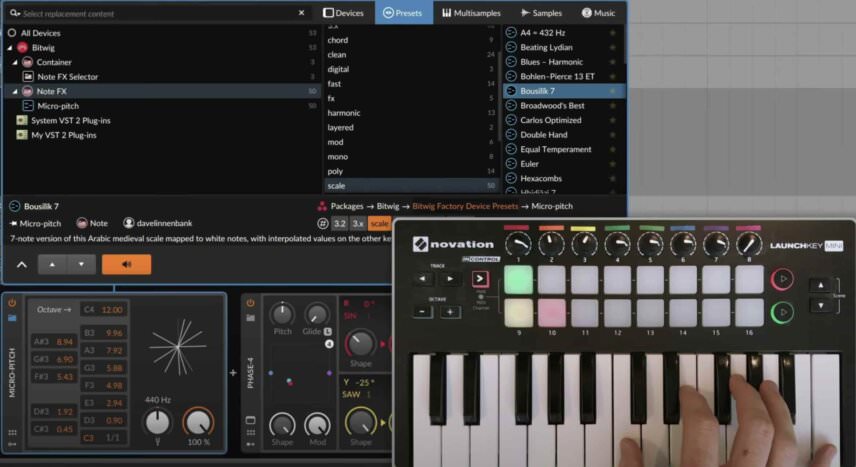Switch to the Music tab
This screenshot has width=856, height=467.
click(x=598, y=13)
